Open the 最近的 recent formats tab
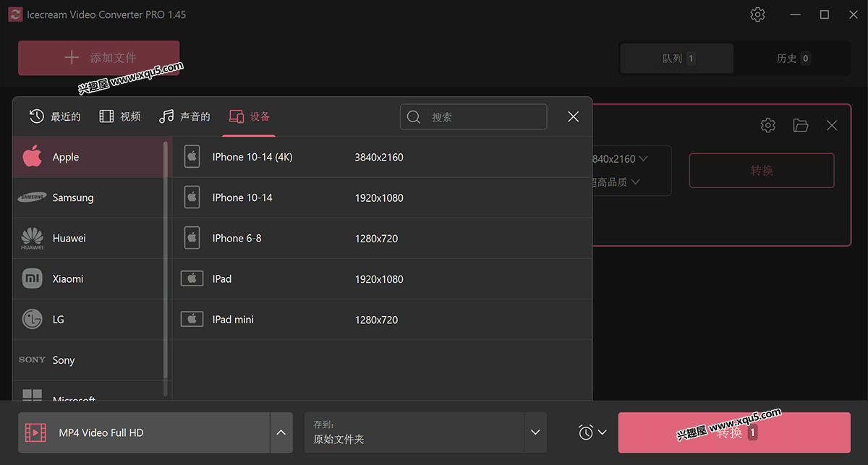This screenshot has width=868, height=465. pyautogui.click(x=55, y=116)
